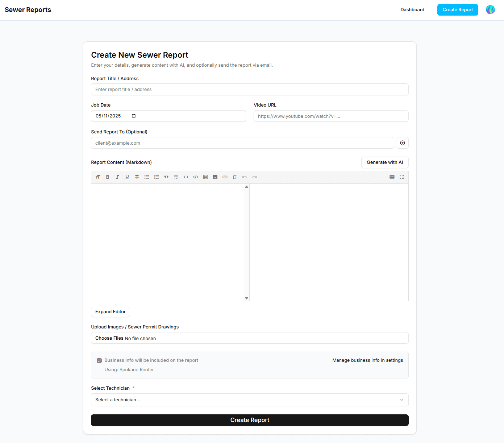Undo the last editor change
The width and height of the screenshot is (504, 443).
click(245, 177)
